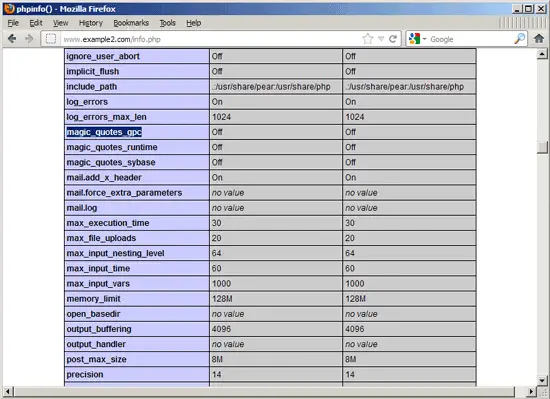Viewport: 550px width, 399px height.
Task: Open the Bookmarks menu
Action: click(131, 23)
